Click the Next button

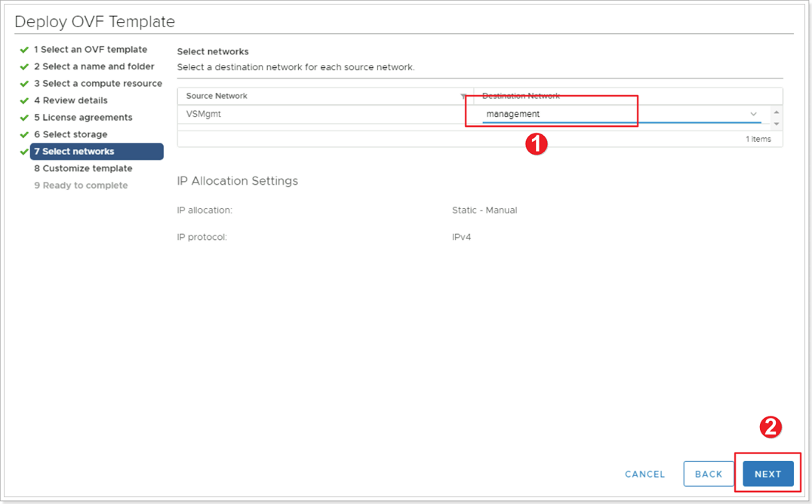(x=767, y=474)
